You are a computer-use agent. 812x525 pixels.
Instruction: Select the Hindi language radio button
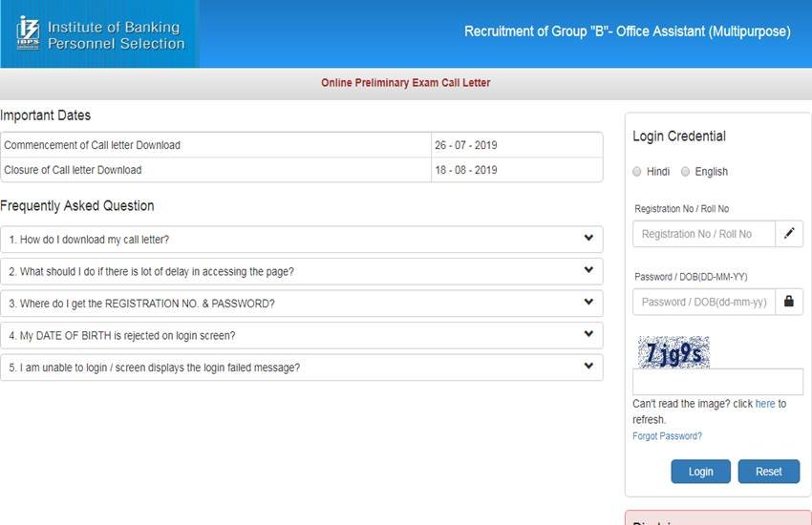pyautogui.click(x=637, y=172)
